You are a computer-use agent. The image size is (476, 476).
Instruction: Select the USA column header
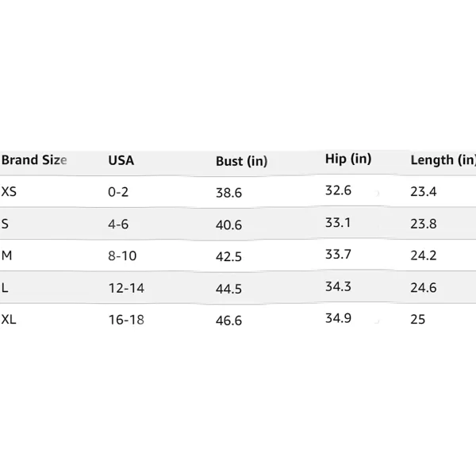pos(121,160)
